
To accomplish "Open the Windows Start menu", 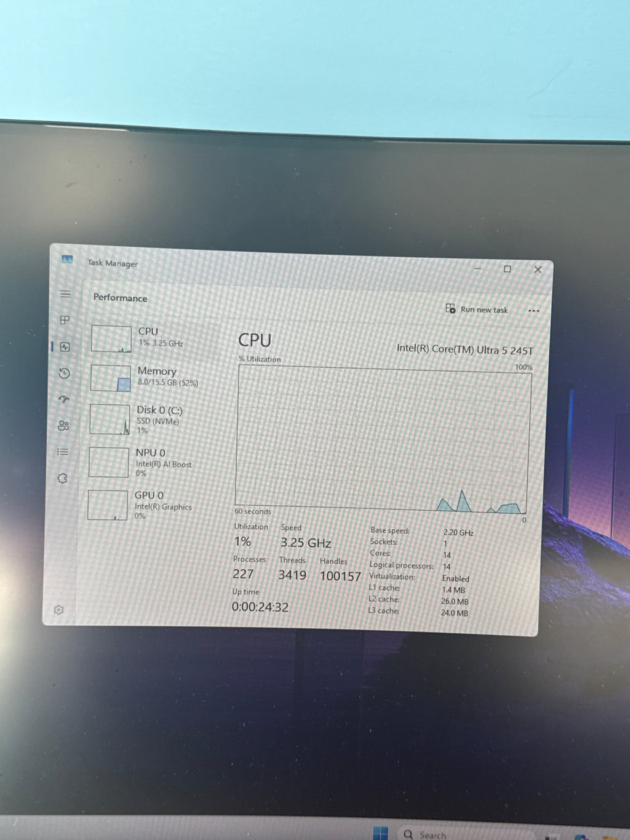I will tap(380, 833).
